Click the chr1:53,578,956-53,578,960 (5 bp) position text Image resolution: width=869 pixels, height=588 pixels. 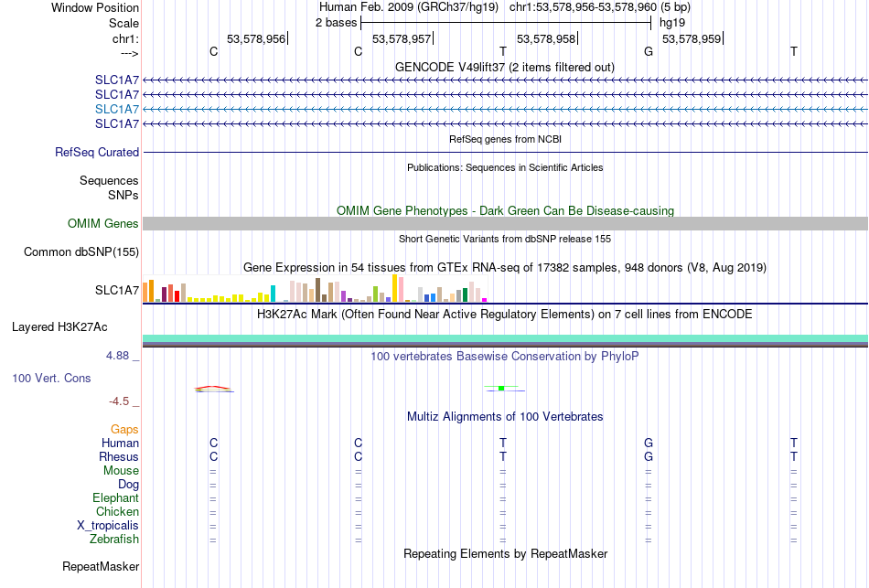point(600,7)
